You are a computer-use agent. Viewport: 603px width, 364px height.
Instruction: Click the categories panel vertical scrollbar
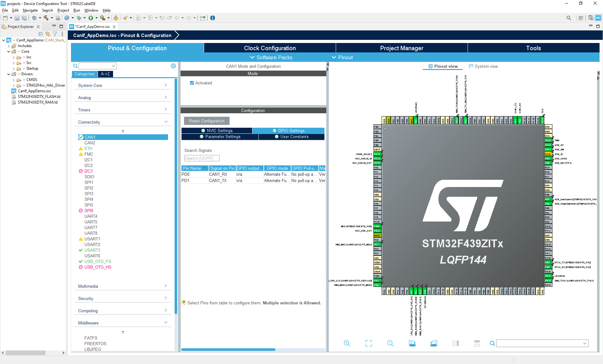(176, 196)
